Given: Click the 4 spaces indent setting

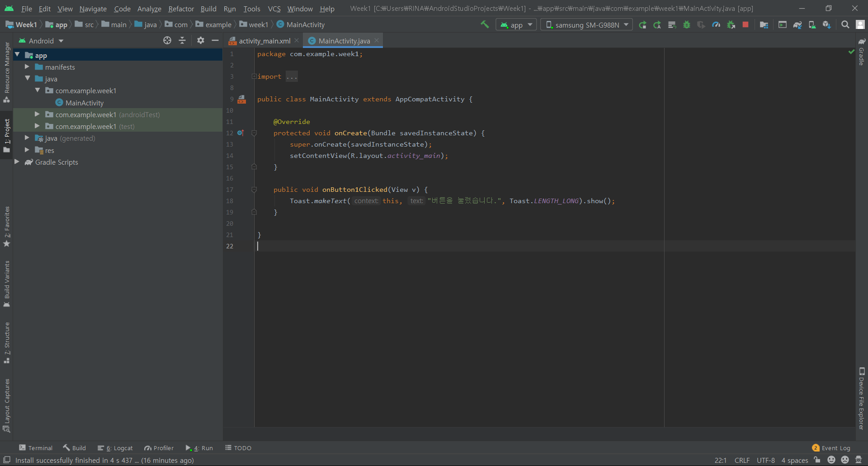Looking at the screenshot, I should point(794,460).
